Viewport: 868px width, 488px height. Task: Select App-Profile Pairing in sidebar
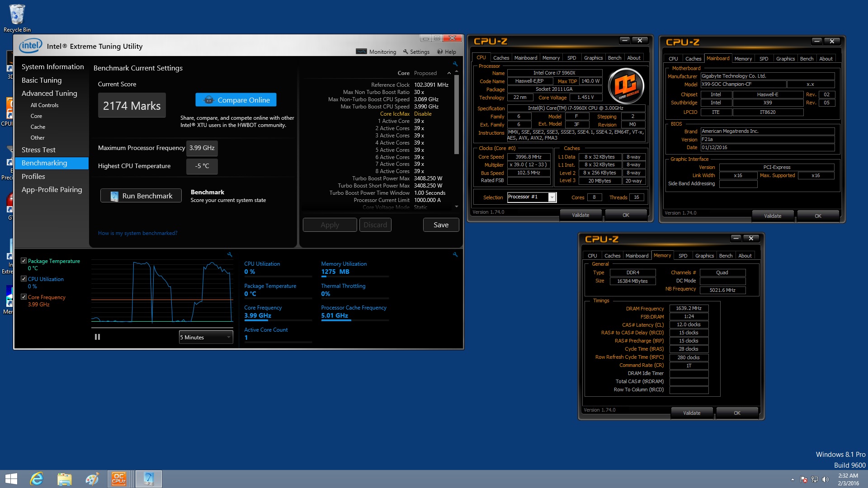point(52,189)
